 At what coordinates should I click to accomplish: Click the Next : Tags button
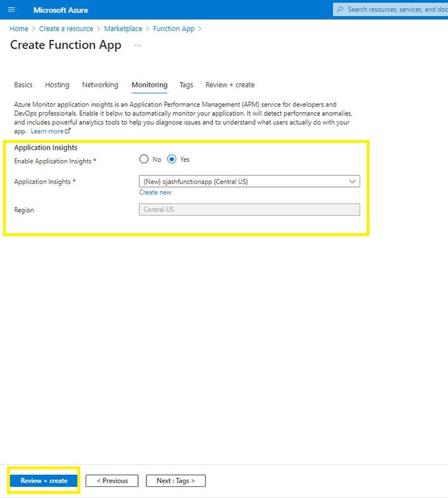tap(176, 480)
